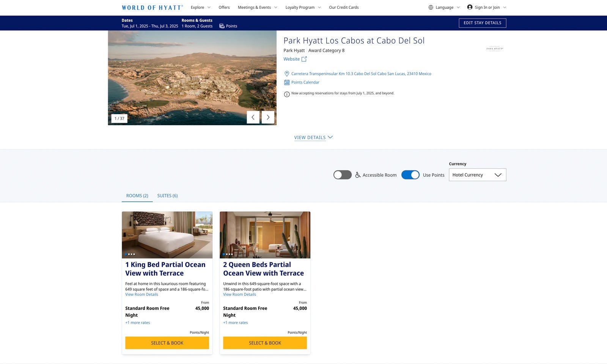Toggle the Accessible Room switch
Image resolution: width=607 pixels, height=364 pixels.
tap(343, 175)
